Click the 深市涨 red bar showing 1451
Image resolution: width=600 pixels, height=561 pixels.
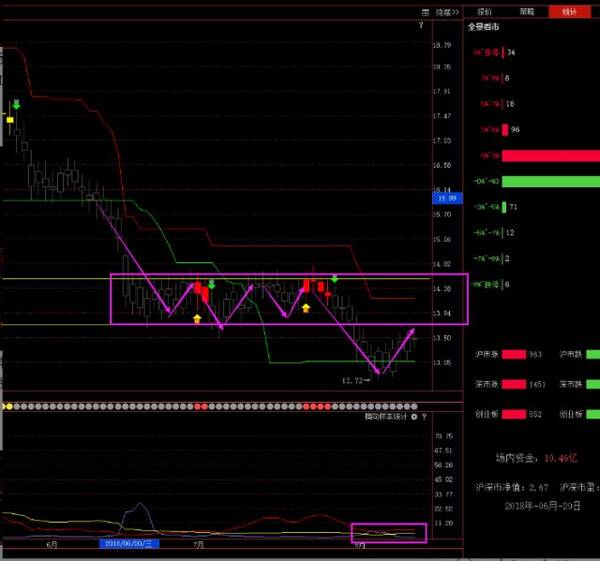[514, 384]
